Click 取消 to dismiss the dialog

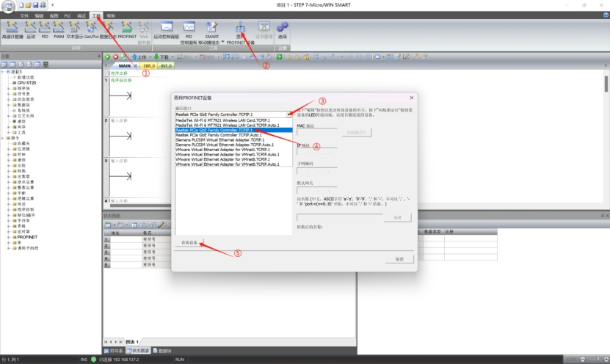click(x=399, y=259)
